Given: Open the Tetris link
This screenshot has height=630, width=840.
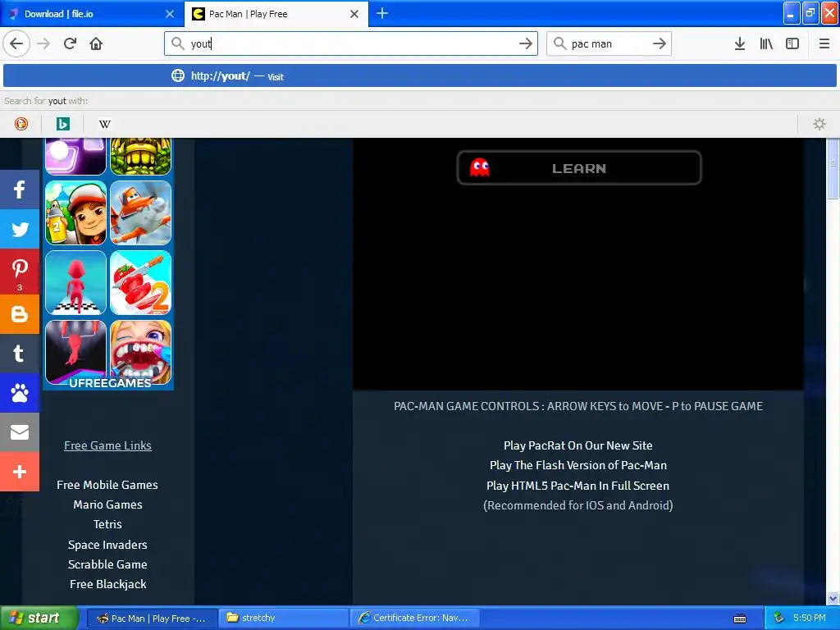Looking at the screenshot, I should (x=107, y=524).
